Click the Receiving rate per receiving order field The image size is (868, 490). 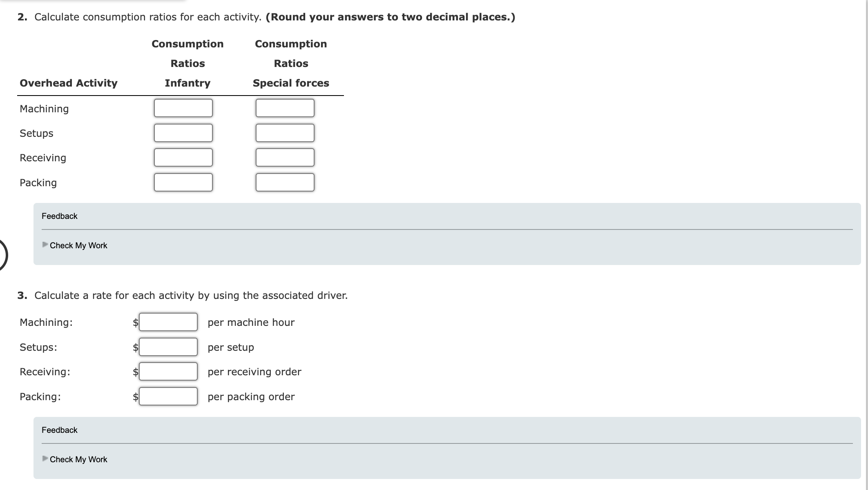[x=168, y=372]
